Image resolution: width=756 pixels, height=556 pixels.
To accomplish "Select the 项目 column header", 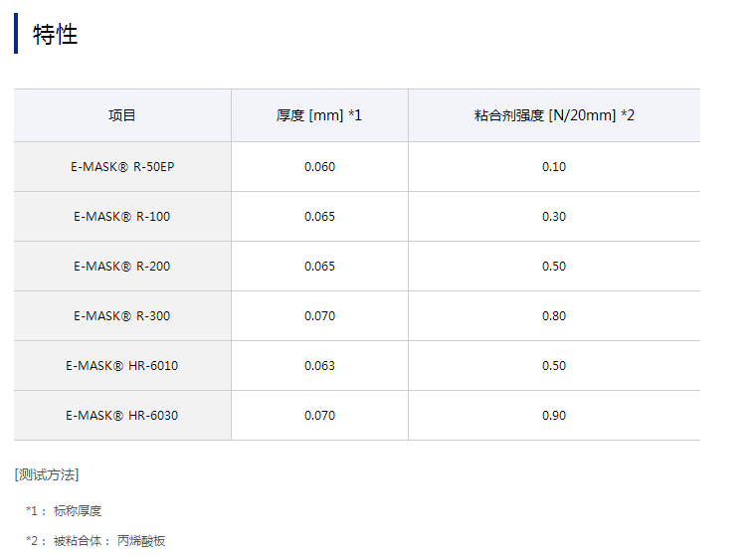I will point(122,115).
